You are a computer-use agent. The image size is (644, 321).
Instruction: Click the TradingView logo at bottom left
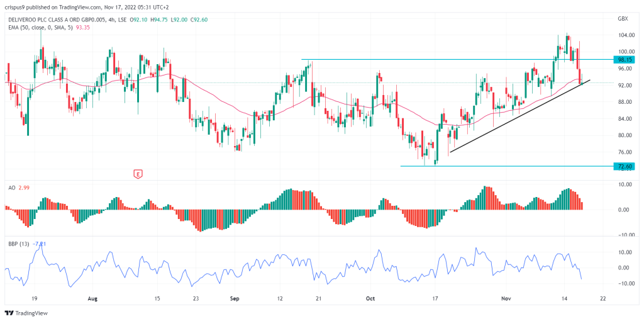(x=26, y=313)
